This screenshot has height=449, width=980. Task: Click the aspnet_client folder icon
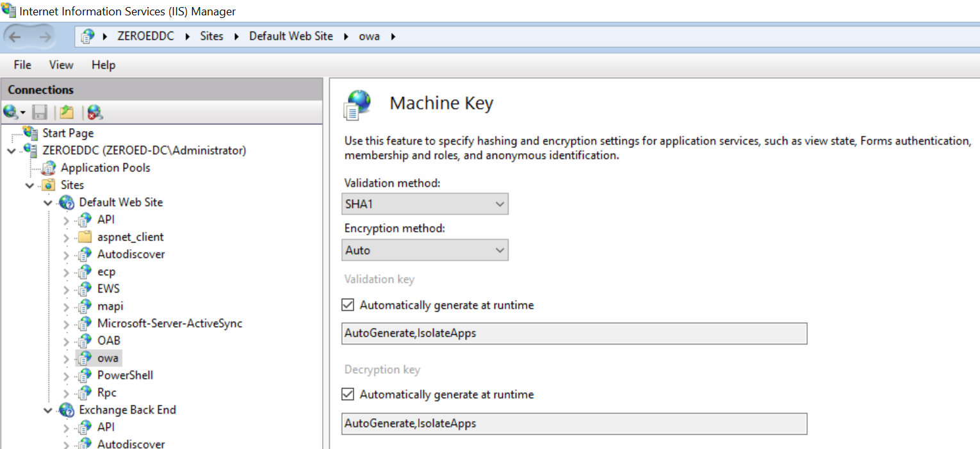tap(85, 237)
